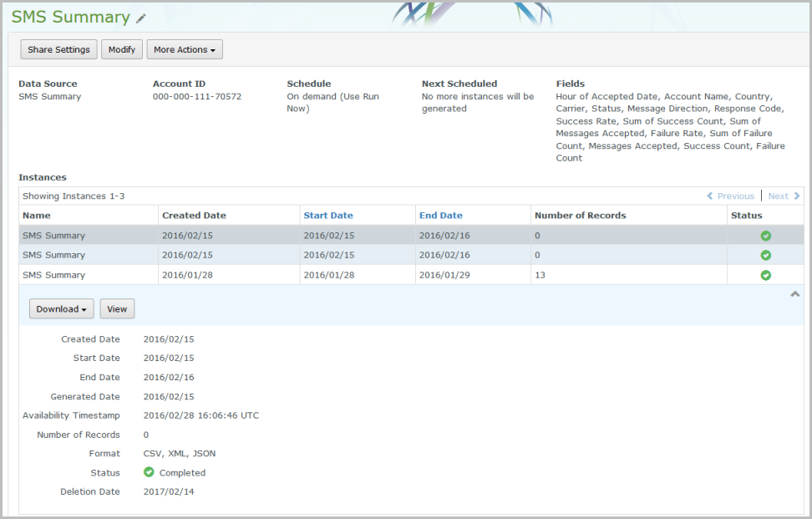Image resolution: width=812 pixels, height=519 pixels.
Task: Click the Completed status text
Action: pyautogui.click(x=182, y=472)
